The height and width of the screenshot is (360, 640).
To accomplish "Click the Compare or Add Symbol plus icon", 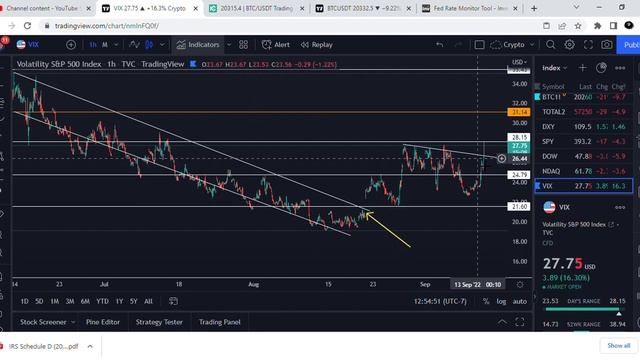I will (71, 45).
